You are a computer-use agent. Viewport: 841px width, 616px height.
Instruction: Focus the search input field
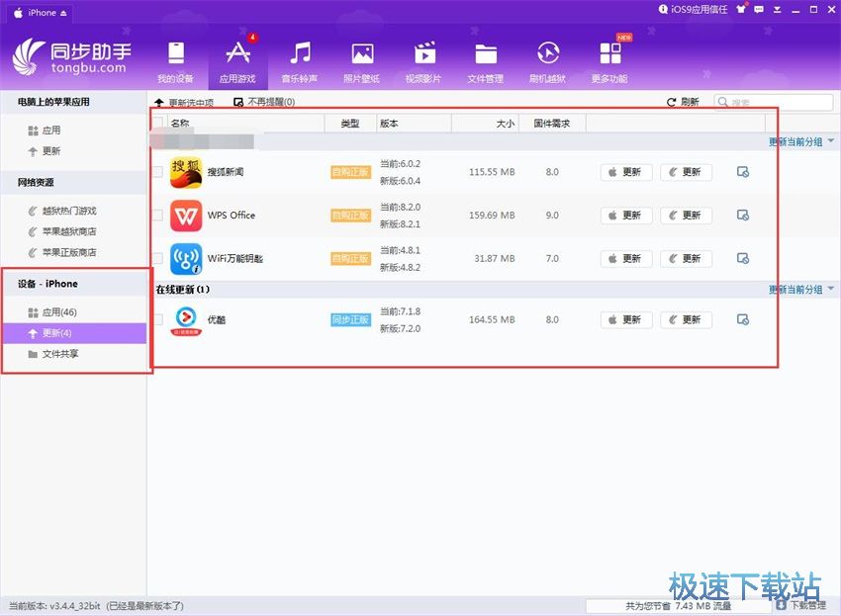pyautogui.click(x=774, y=102)
